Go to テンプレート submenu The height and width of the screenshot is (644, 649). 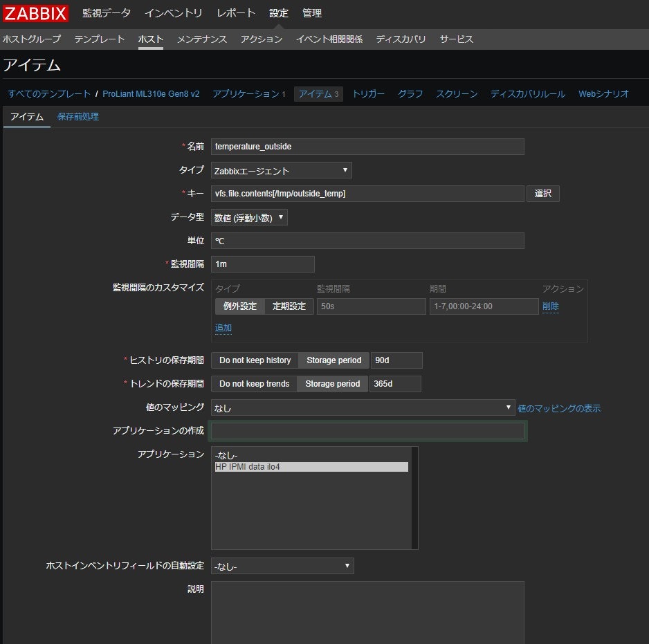(x=100, y=39)
